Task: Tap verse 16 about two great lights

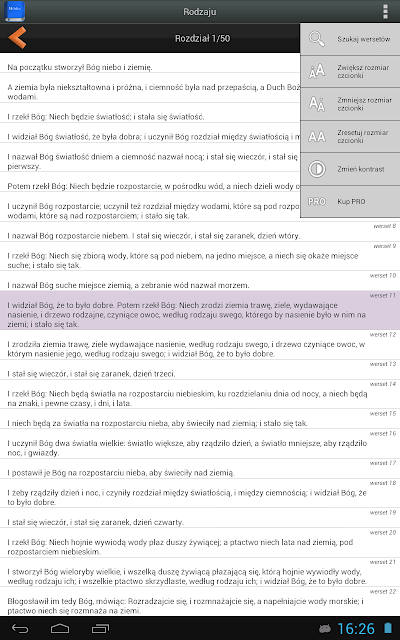Action: [x=200, y=444]
